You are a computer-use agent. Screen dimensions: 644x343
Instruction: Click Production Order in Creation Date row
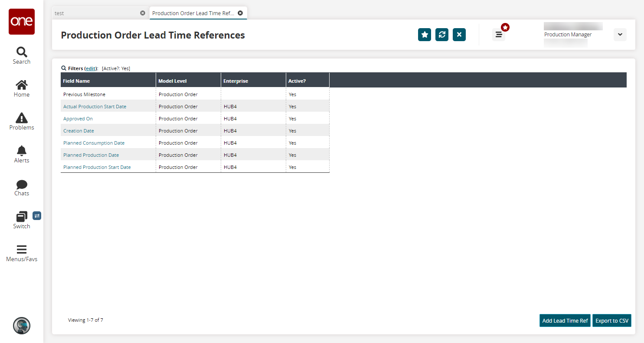(x=178, y=131)
